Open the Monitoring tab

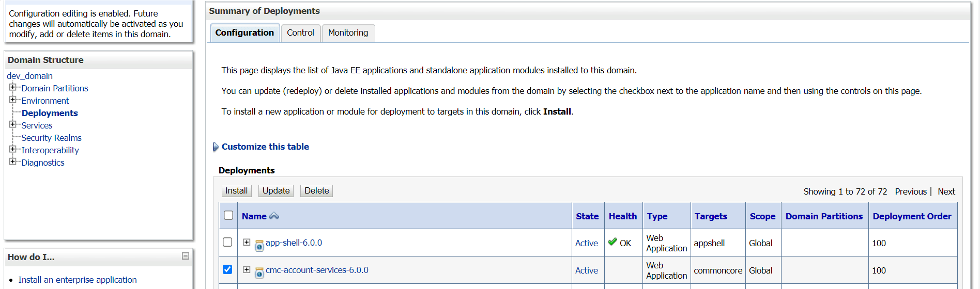[x=348, y=33]
